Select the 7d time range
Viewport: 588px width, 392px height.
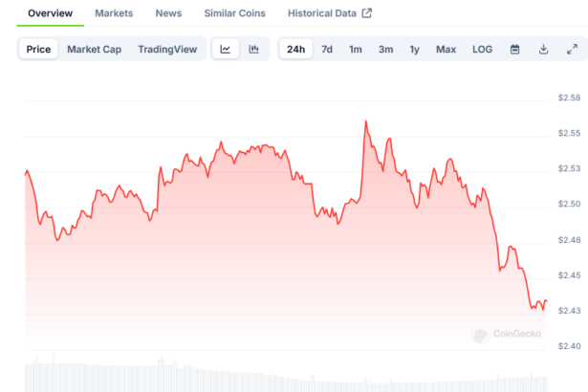(x=327, y=49)
